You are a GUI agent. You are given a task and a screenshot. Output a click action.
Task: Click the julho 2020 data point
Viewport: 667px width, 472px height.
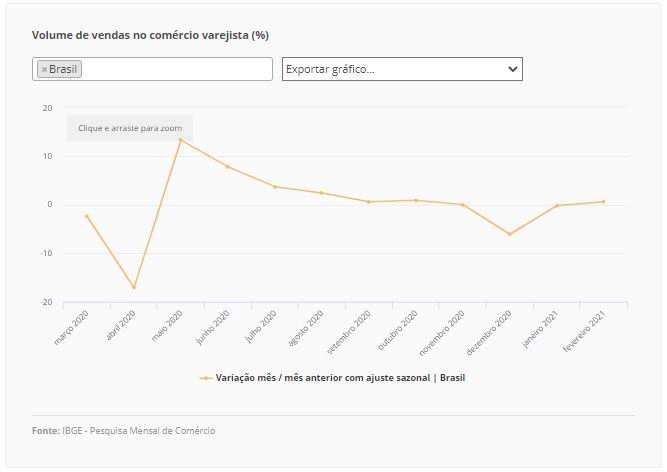coord(275,187)
